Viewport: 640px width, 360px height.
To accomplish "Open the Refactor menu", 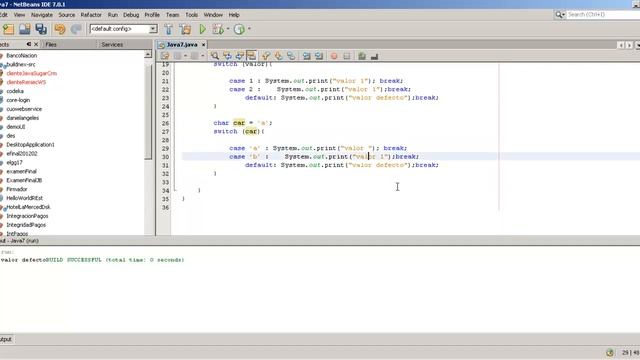I will [x=91, y=15].
